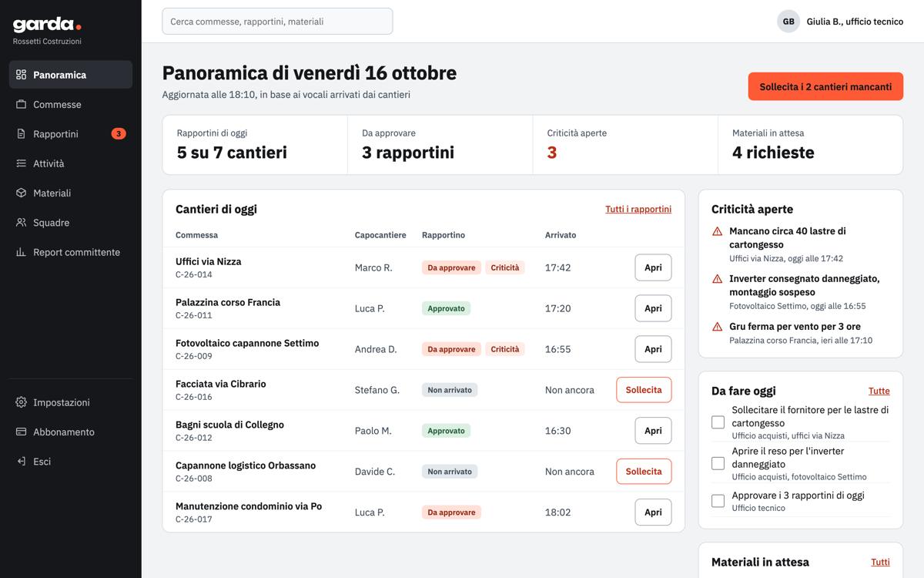
Task: Tick 'Approvare i 3 rapportini di oggi'
Action: (x=718, y=501)
